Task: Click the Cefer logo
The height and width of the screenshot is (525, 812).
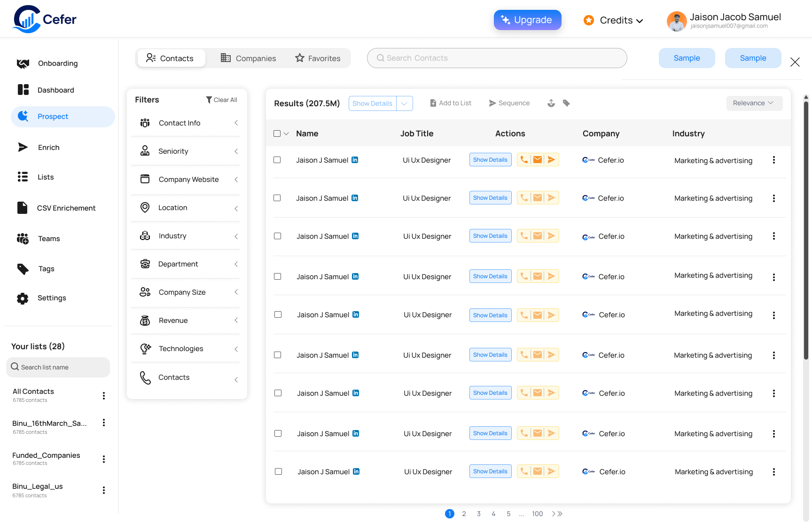Action: click(x=45, y=19)
